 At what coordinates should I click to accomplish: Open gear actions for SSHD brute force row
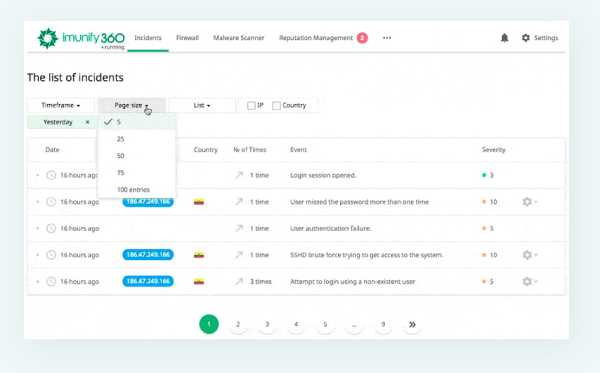tap(529, 255)
